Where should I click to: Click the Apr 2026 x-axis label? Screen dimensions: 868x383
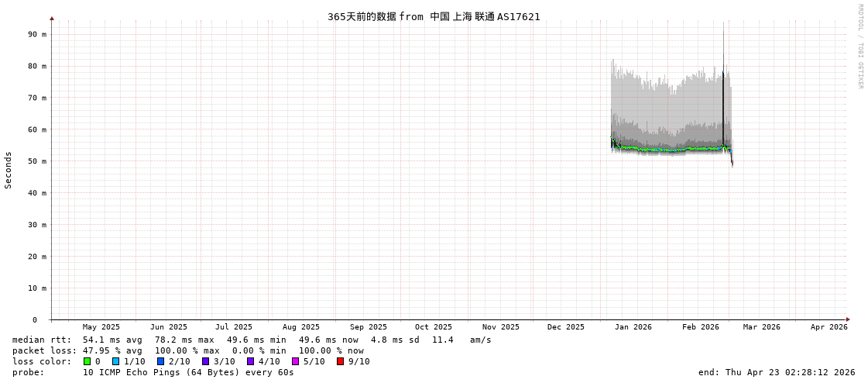pyautogui.click(x=829, y=327)
